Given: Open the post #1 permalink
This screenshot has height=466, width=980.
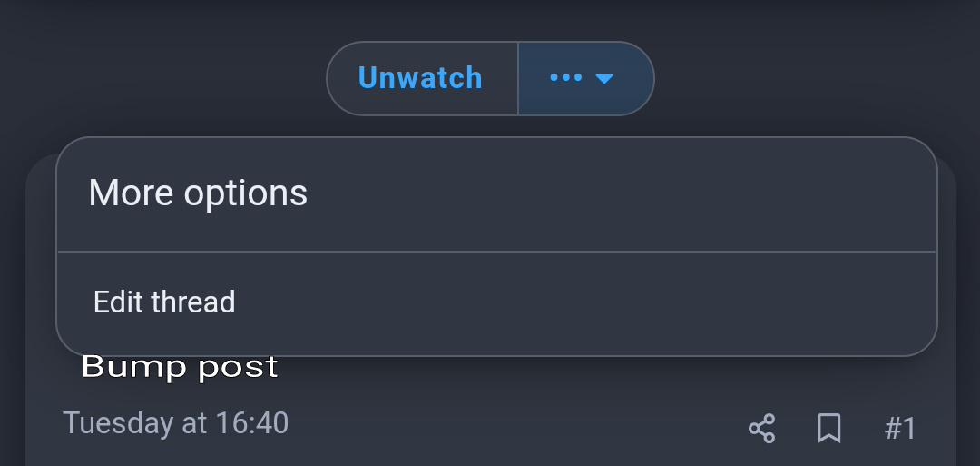Looking at the screenshot, I should [900, 429].
